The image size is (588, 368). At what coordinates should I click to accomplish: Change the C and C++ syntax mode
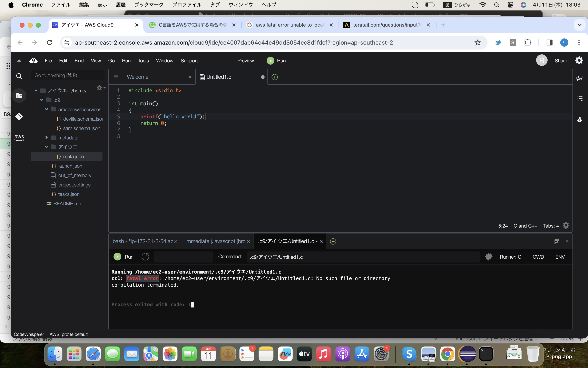525,226
